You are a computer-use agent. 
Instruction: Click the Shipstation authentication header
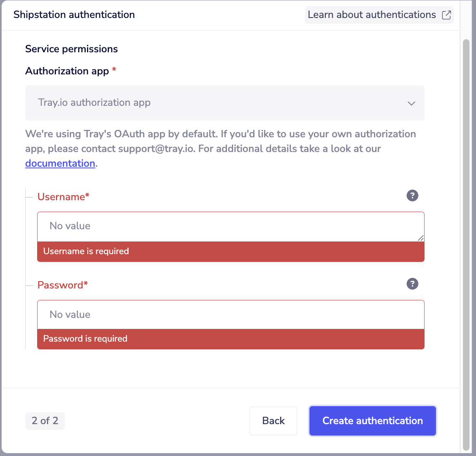[x=74, y=14]
